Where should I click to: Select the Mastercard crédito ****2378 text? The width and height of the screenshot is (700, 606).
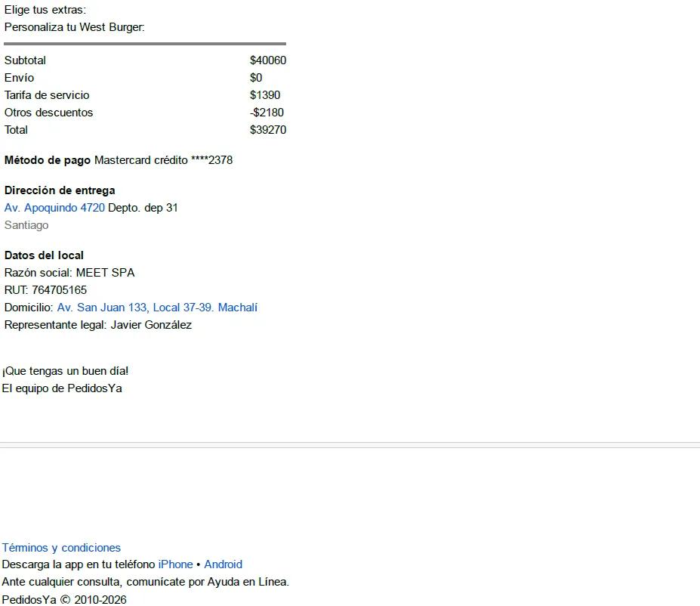163,160
